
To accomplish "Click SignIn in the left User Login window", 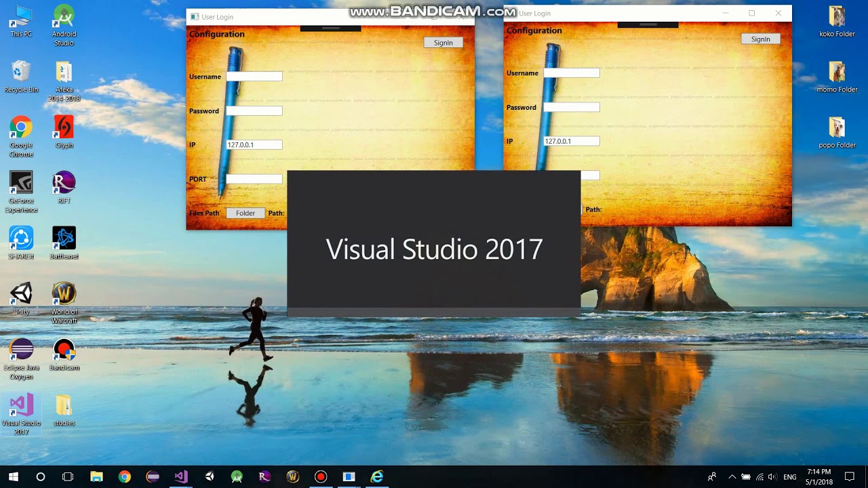I will [x=443, y=43].
